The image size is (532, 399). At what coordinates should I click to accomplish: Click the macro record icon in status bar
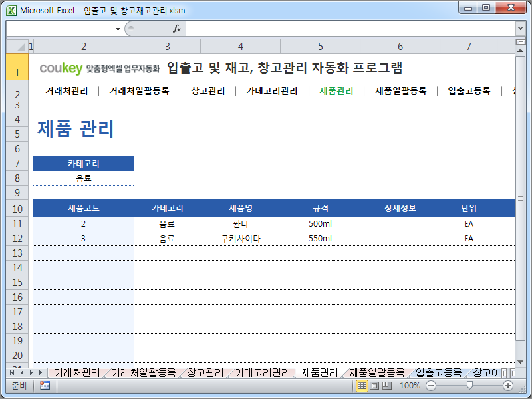tap(45, 386)
